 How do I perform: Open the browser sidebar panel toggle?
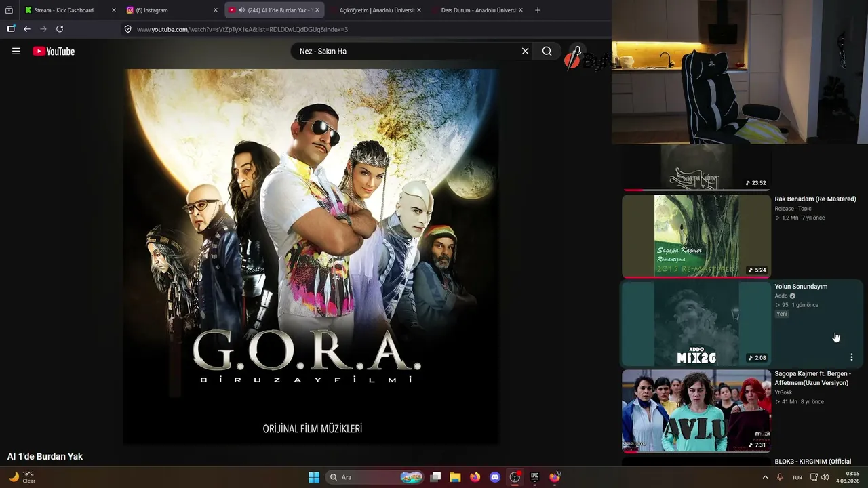(x=11, y=29)
